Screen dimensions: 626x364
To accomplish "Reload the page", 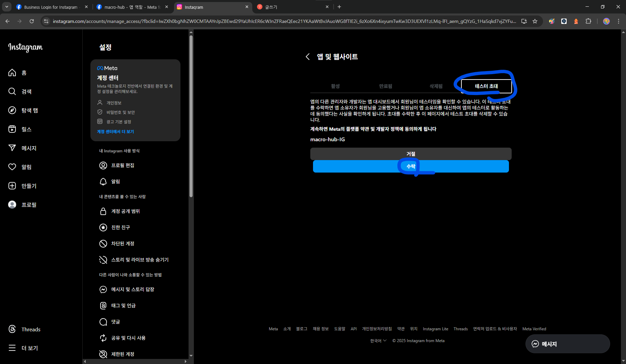I will tap(32, 21).
